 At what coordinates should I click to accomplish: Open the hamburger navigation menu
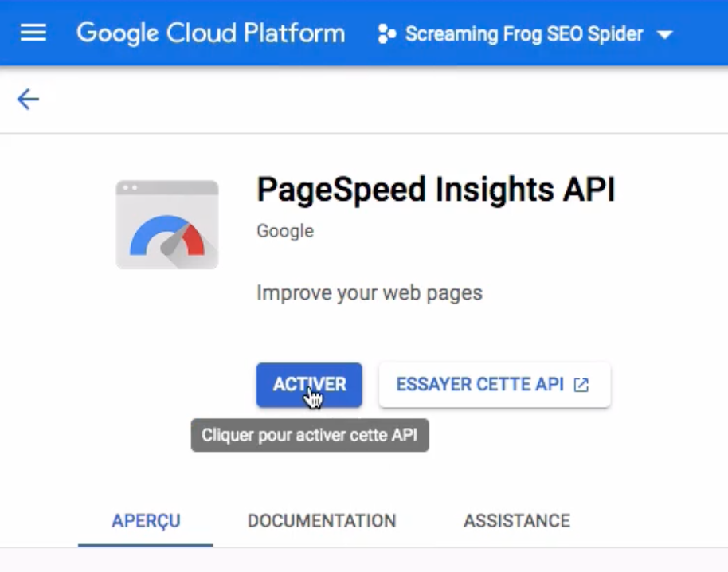click(33, 33)
